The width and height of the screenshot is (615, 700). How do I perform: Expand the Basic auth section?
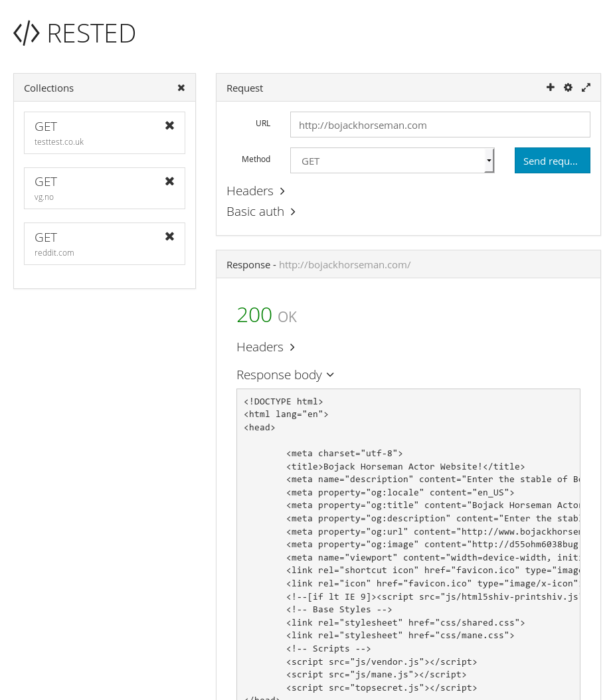coord(261,212)
